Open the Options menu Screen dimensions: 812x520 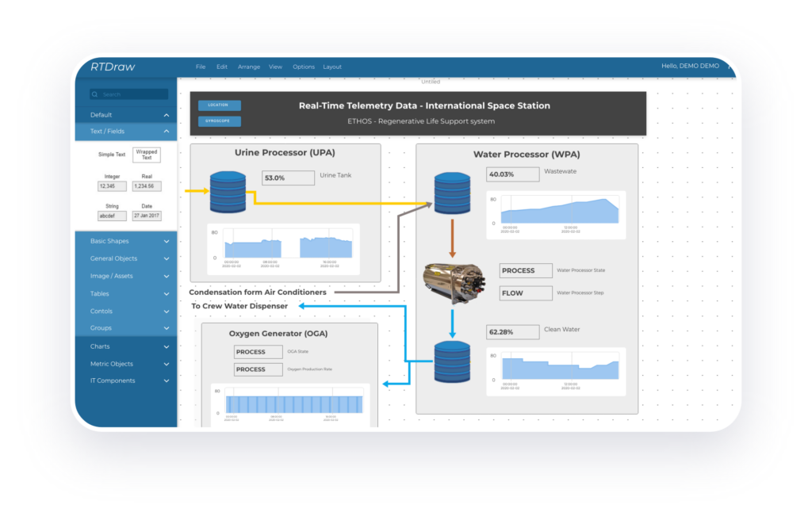tap(304, 67)
